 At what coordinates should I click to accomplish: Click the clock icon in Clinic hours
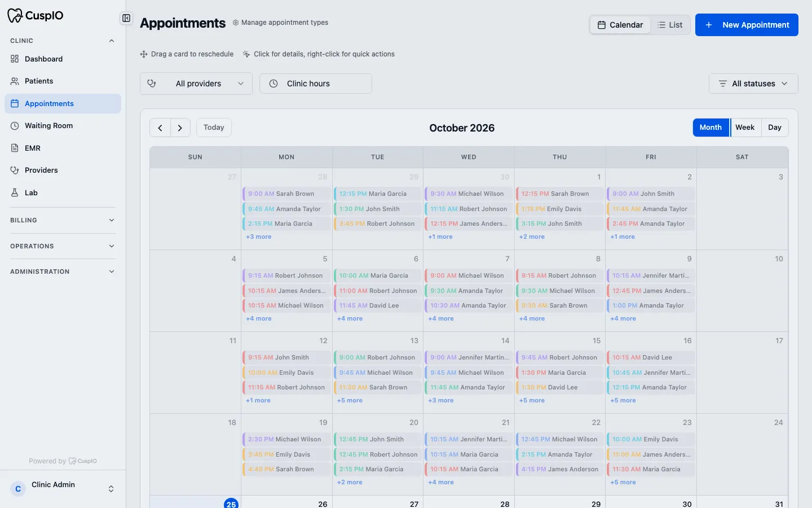click(x=273, y=84)
